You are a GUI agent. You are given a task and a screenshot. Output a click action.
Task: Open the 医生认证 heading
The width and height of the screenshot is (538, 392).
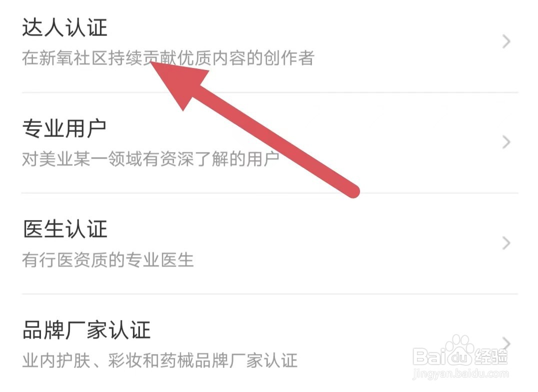click(x=65, y=229)
